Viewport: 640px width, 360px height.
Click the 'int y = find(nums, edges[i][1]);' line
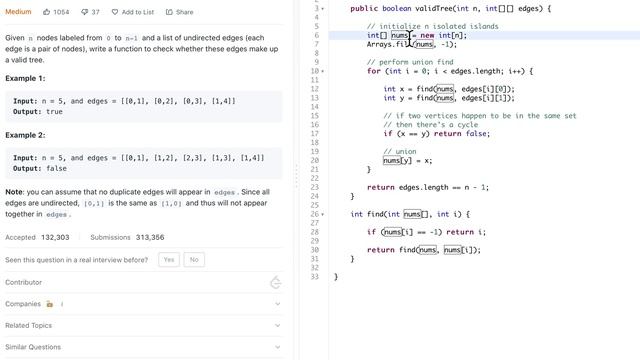[449, 98]
